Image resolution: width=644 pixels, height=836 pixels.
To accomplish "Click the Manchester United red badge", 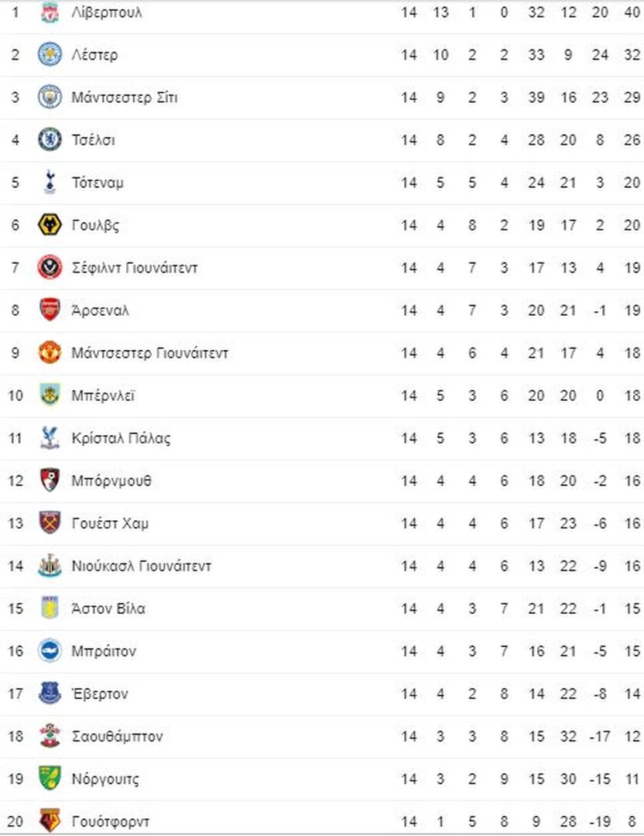I will tap(50, 353).
